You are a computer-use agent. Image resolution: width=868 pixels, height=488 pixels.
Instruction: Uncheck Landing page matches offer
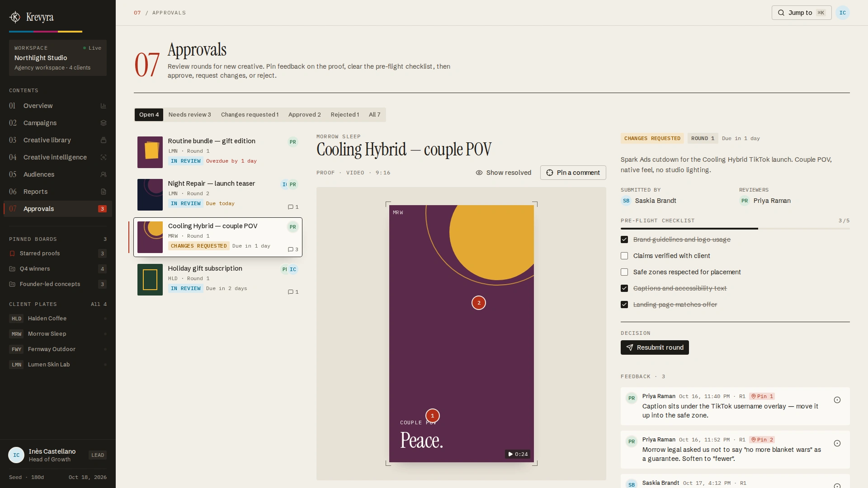tap(624, 305)
